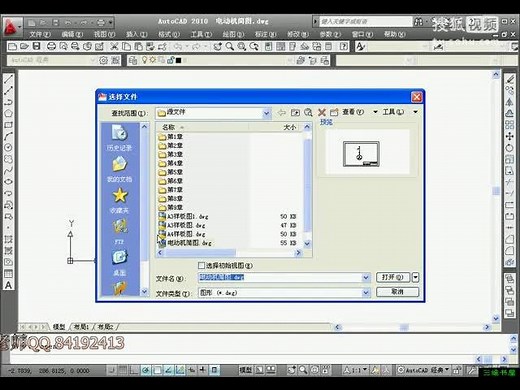Screen dimensions: 520x390
Task: Open the File menu
Action: point(40,34)
